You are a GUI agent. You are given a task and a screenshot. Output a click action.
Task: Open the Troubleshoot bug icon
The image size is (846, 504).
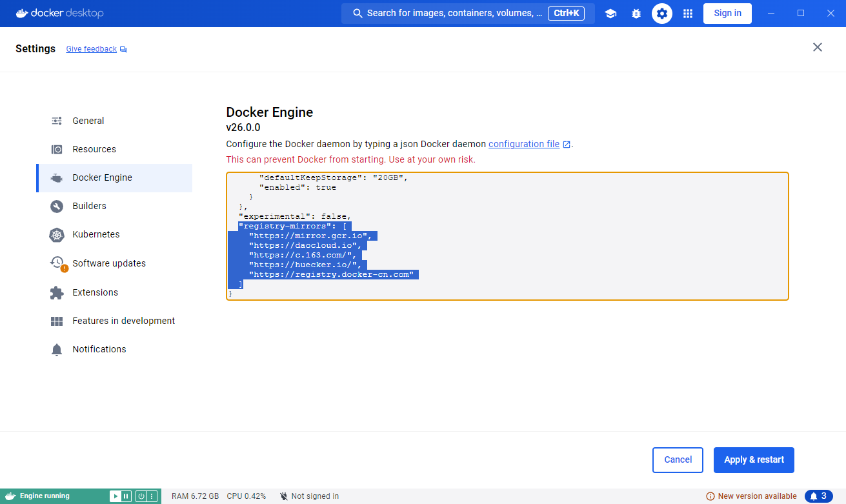tap(636, 13)
